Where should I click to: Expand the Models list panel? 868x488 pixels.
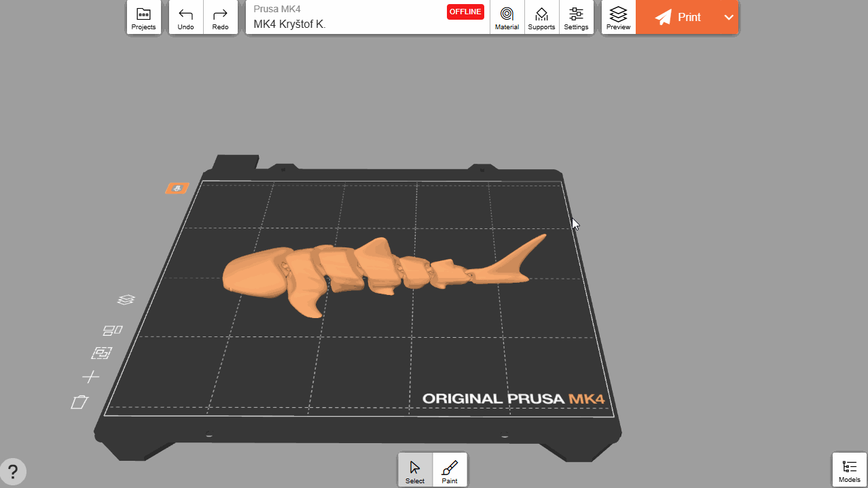pos(849,470)
